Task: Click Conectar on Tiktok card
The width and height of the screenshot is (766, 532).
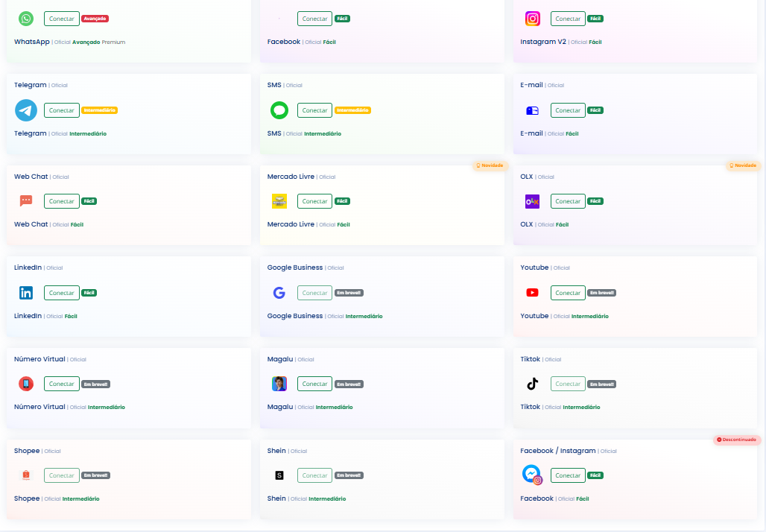Action: click(x=568, y=384)
